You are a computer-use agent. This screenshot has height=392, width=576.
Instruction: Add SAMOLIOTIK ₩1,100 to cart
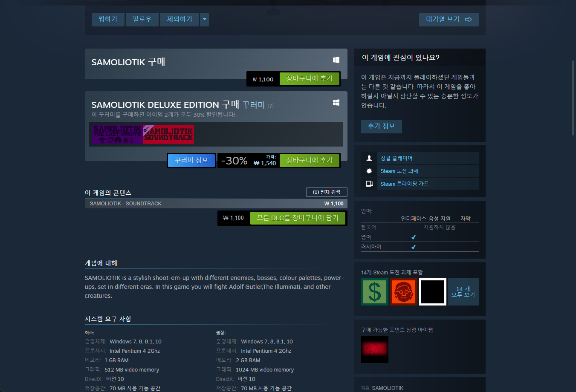pos(309,79)
